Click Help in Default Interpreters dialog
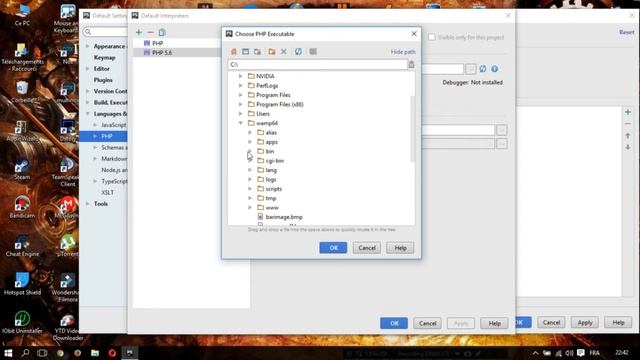 tap(494, 323)
